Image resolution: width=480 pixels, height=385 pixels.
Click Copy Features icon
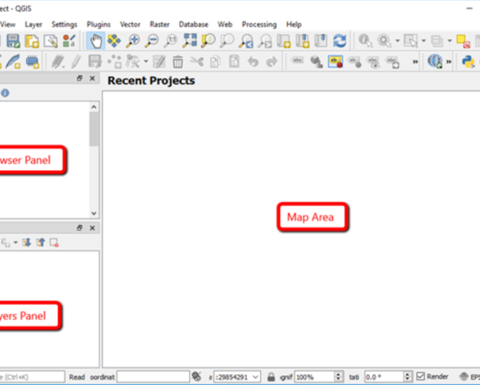coord(215,62)
